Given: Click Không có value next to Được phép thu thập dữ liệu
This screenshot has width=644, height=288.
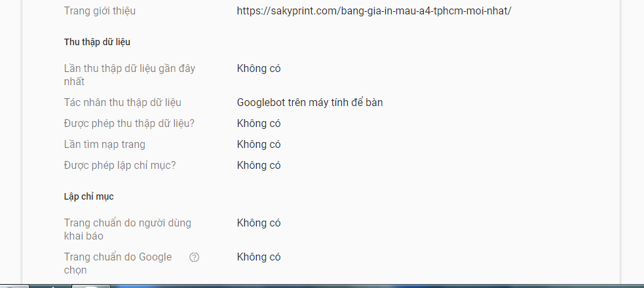Looking at the screenshot, I should pyautogui.click(x=259, y=124).
